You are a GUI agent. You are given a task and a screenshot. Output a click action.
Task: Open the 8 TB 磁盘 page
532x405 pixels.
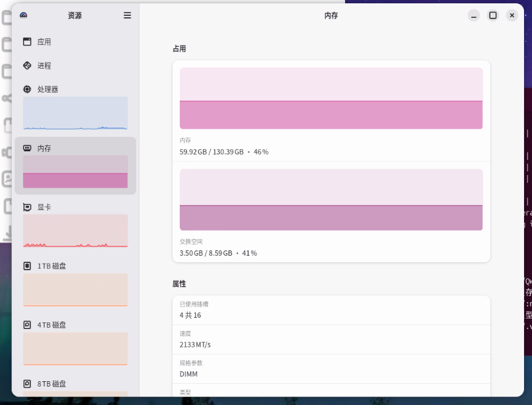point(75,385)
